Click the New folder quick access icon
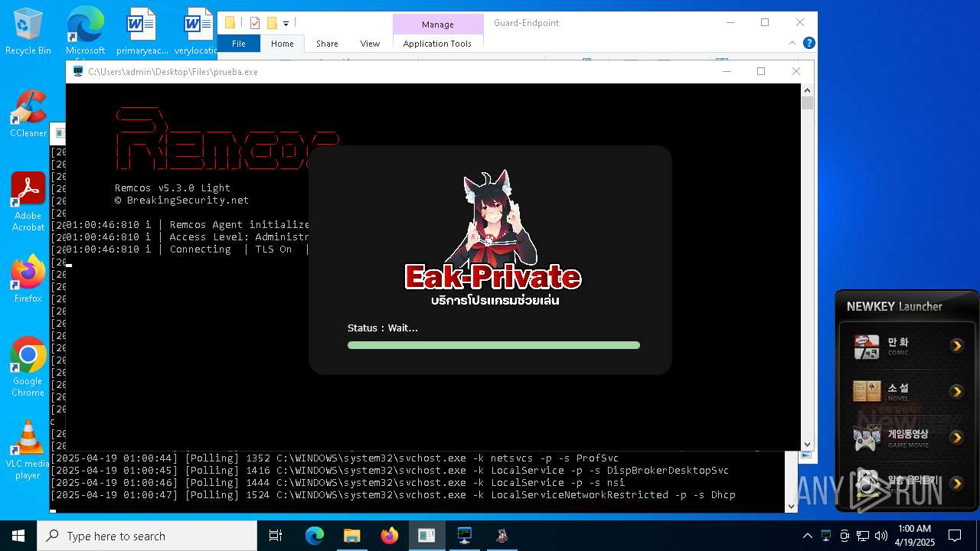The width and height of the screenshot is (980, 551). point(271,23)
